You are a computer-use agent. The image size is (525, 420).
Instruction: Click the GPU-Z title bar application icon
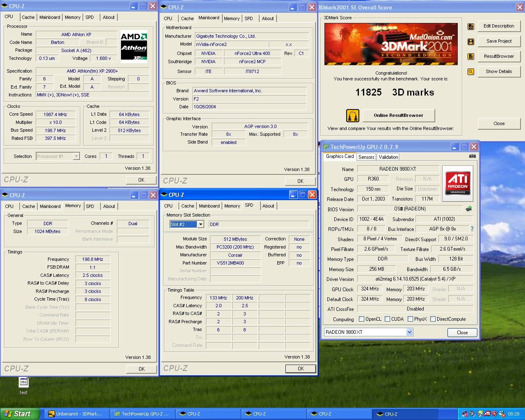click(325, 147)
